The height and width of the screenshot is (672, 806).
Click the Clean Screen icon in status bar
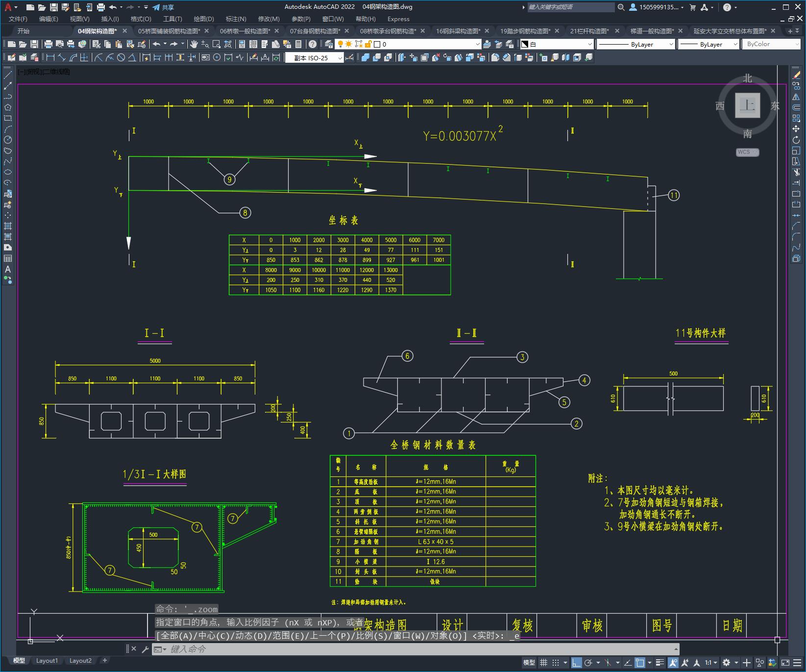click(x=785, y=663)
